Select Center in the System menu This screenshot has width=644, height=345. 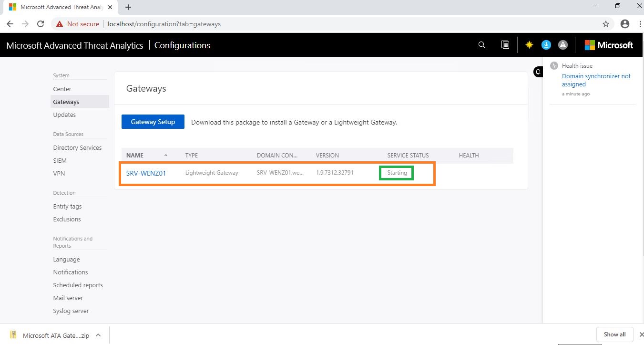pos(62,89)
